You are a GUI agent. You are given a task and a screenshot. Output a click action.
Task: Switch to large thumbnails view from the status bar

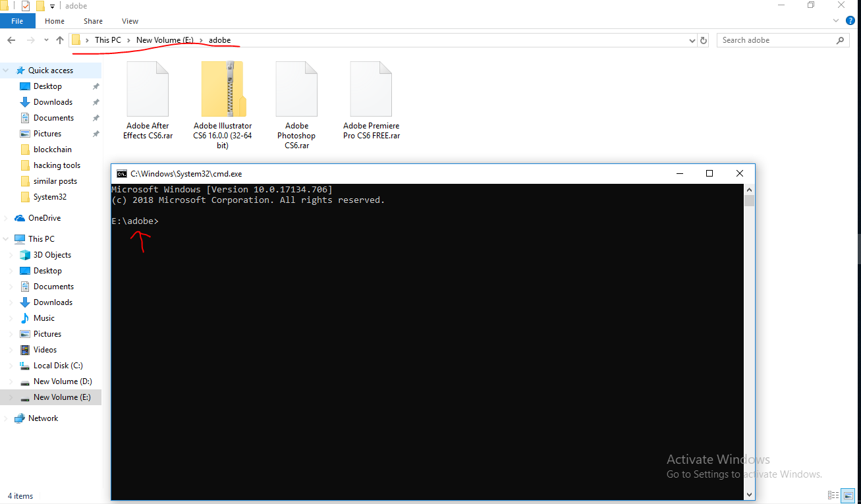pos(849,495)
